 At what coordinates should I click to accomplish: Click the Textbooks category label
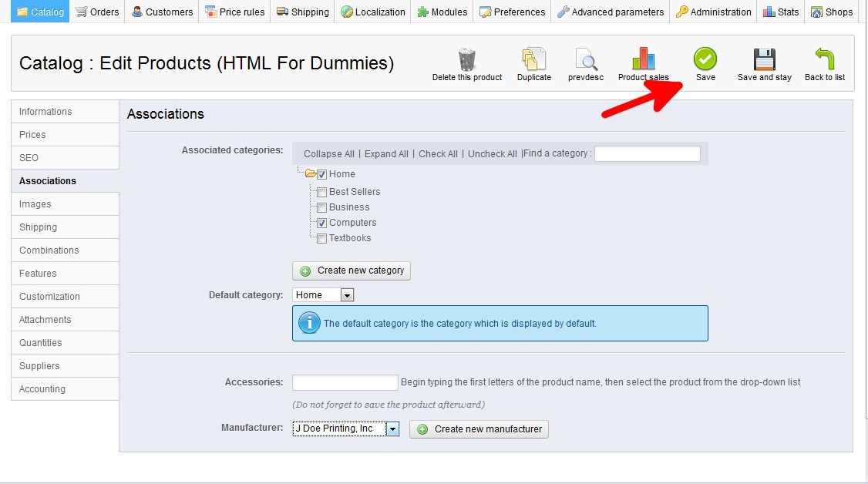[x=350, y=238]
